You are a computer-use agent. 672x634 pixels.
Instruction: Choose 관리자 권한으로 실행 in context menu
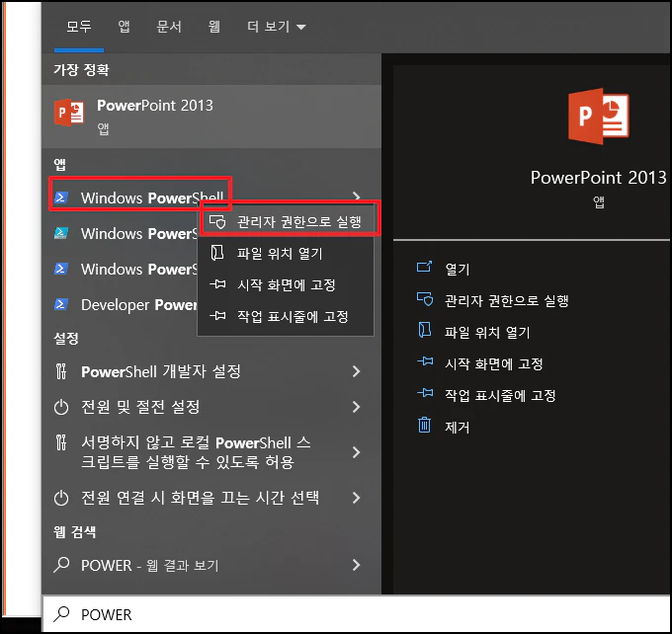pyautogui.click(x=286, y=222)
